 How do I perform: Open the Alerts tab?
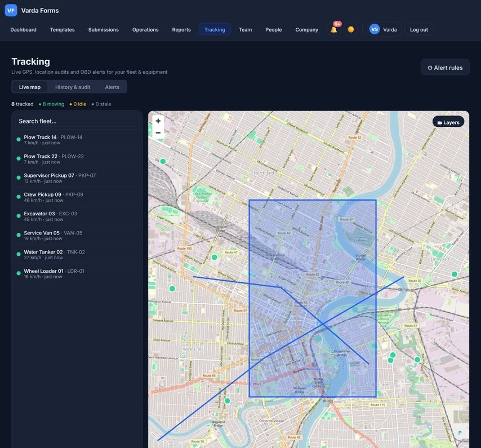coord(112,87)
